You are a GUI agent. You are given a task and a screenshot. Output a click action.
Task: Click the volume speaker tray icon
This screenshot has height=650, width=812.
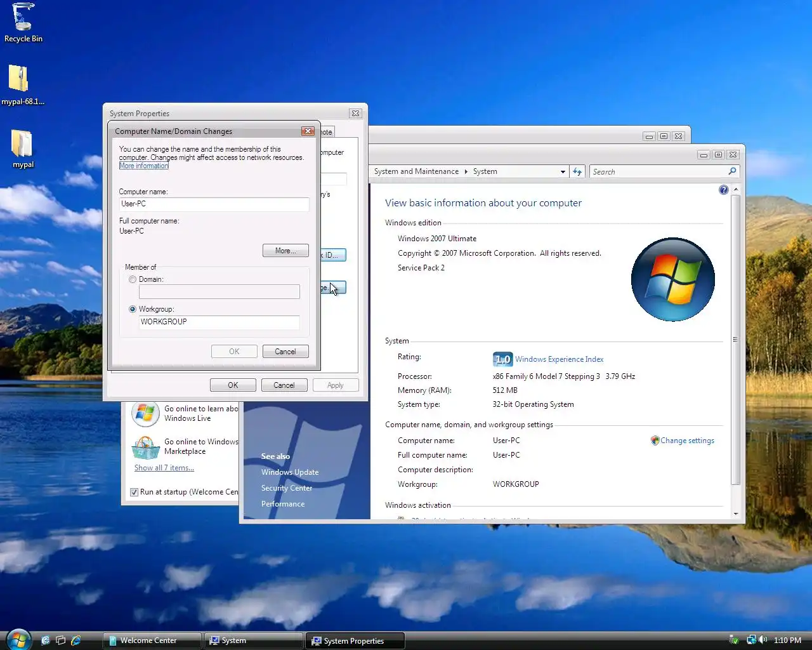click(x=763, y=640)
